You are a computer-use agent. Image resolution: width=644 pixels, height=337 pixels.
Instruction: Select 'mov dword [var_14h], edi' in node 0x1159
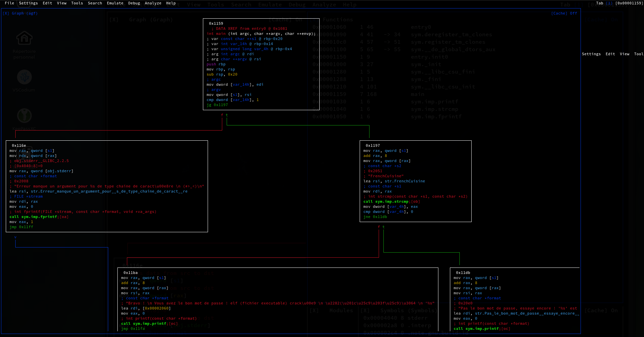click(x=235, y=84)
